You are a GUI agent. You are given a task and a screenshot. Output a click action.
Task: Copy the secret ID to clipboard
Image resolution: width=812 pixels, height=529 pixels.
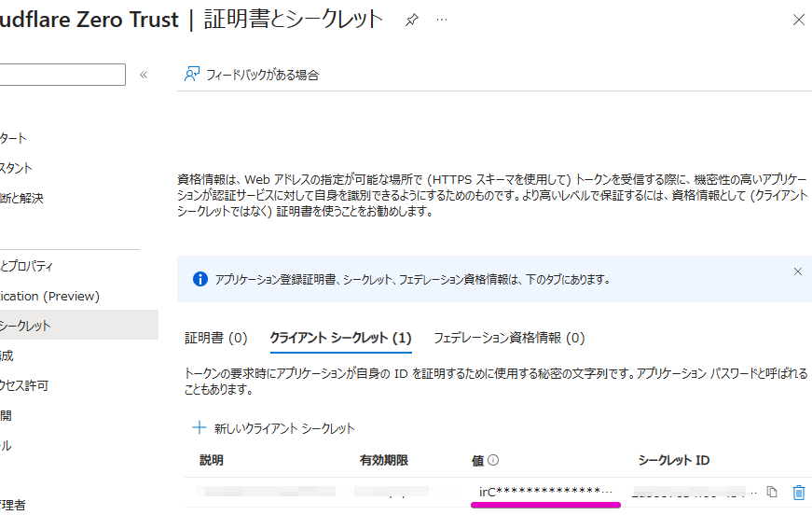[772, 492]
